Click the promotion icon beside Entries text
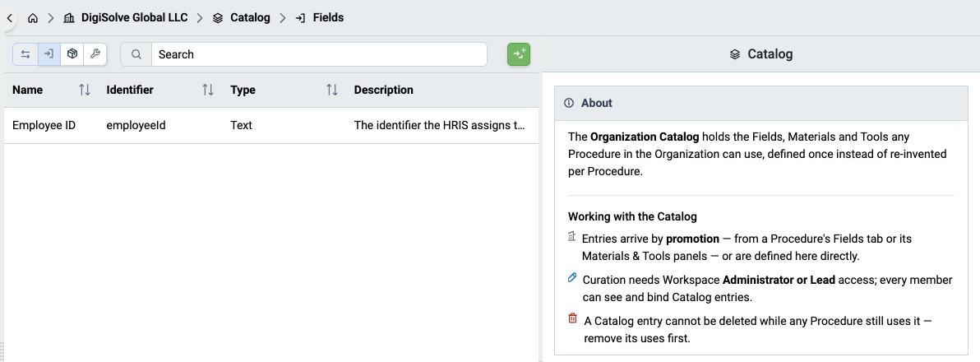Viewport: 980px width, 362px height. point(571,237)
